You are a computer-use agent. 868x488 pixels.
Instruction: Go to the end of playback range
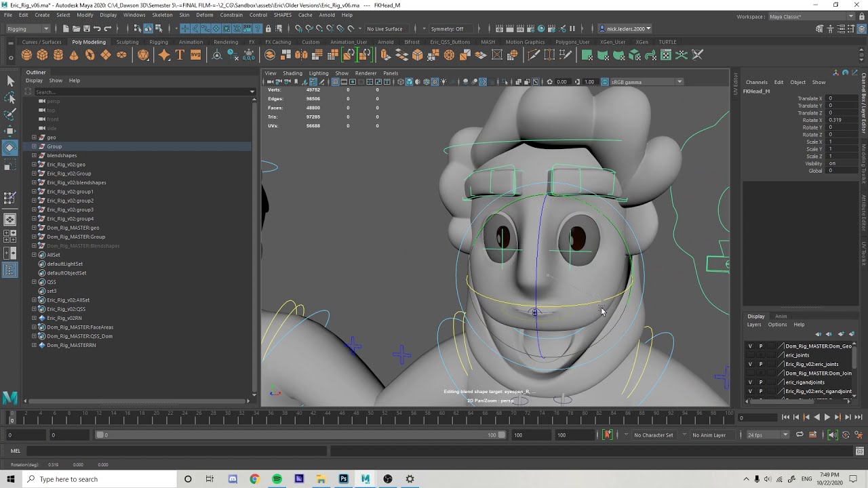tap(858, 418)
